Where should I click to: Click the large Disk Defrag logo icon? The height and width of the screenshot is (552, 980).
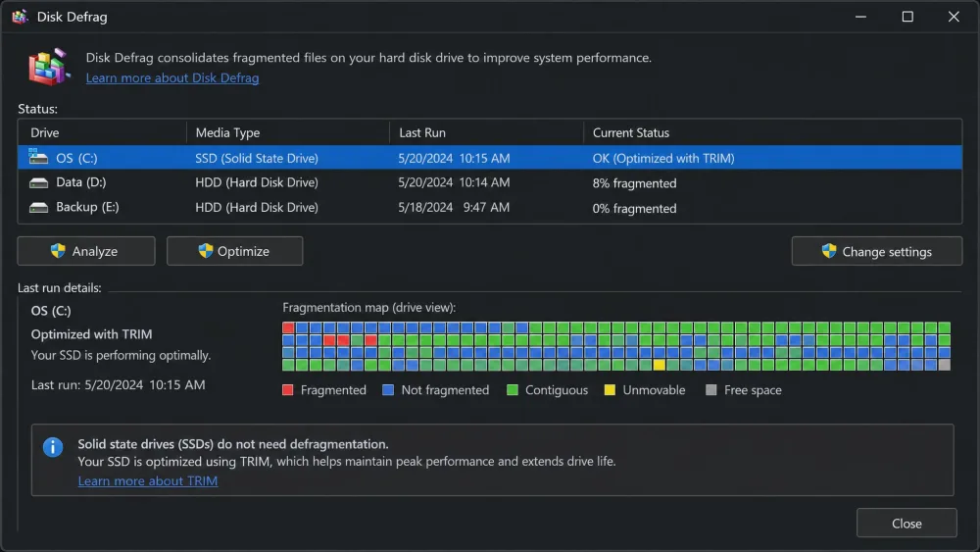[x=49, y=67]
